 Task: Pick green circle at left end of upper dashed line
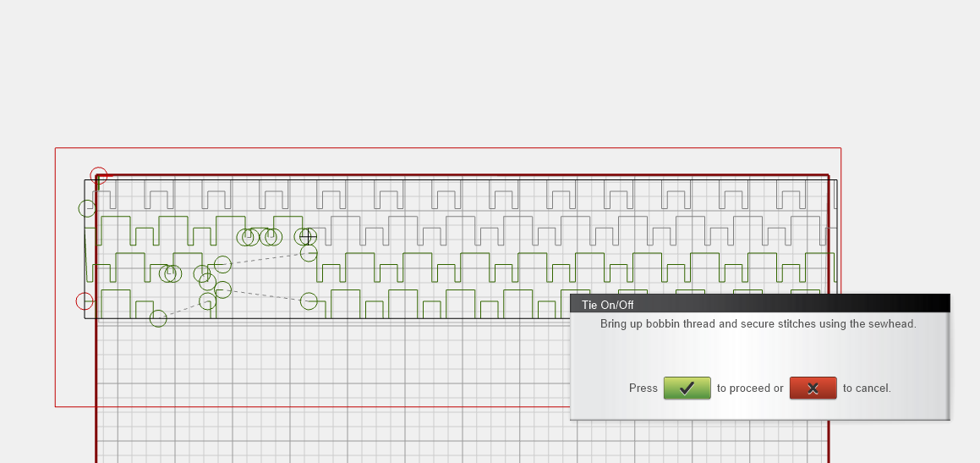[x=222, y=265]
